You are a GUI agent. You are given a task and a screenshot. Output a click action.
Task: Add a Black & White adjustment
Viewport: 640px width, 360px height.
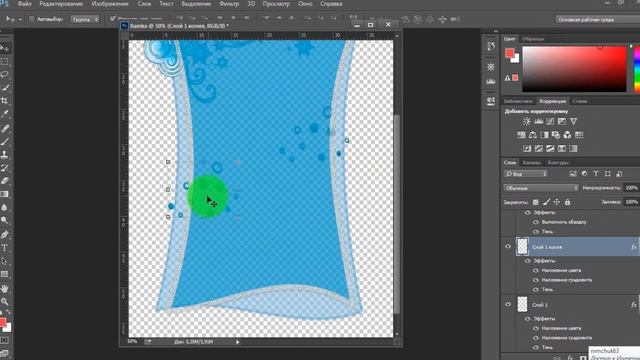tap(544, 135)
